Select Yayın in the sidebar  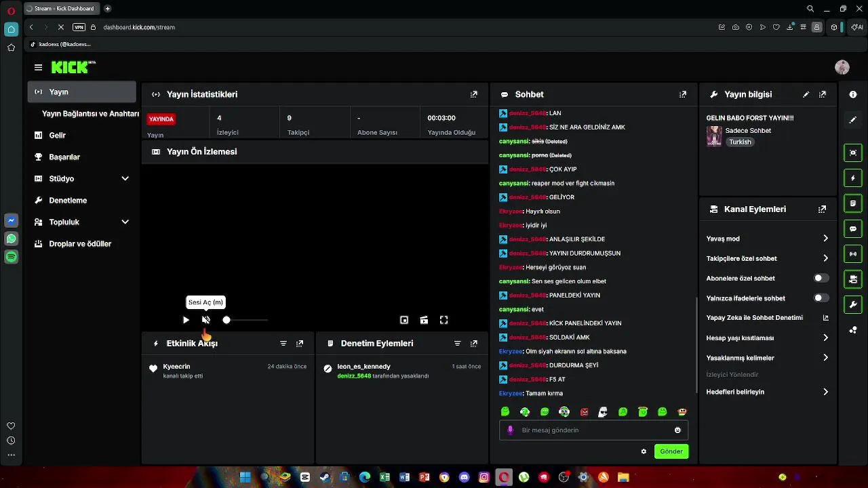tap(82, 91)
